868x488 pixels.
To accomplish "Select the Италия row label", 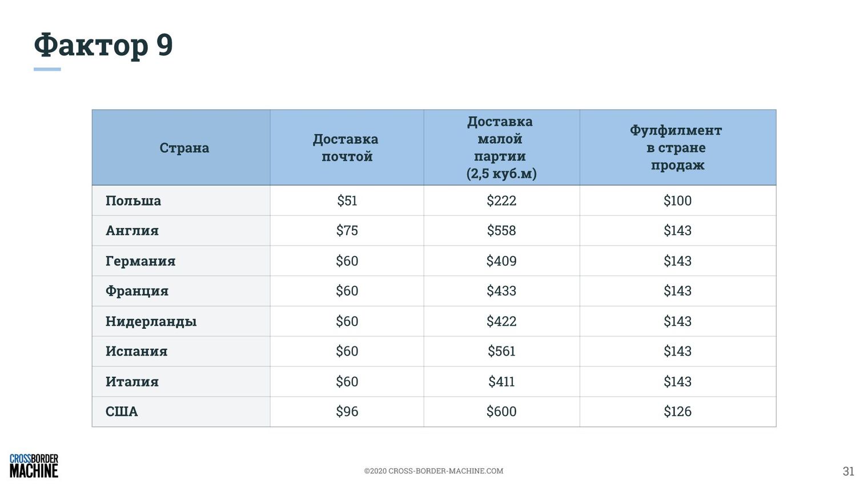I will pos(132,381).
